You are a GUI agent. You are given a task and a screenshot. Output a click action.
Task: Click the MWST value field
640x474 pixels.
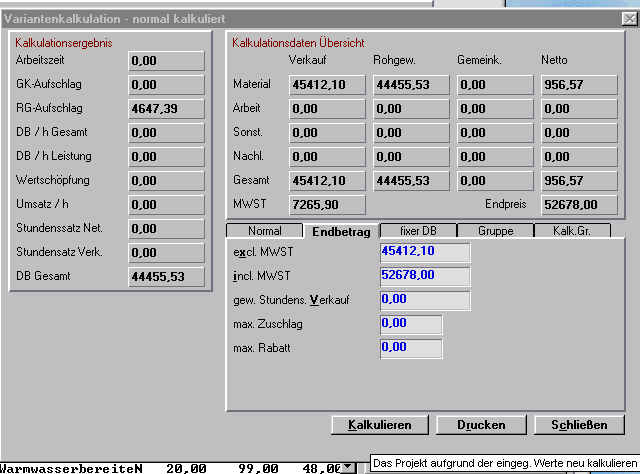coord(327,204)
